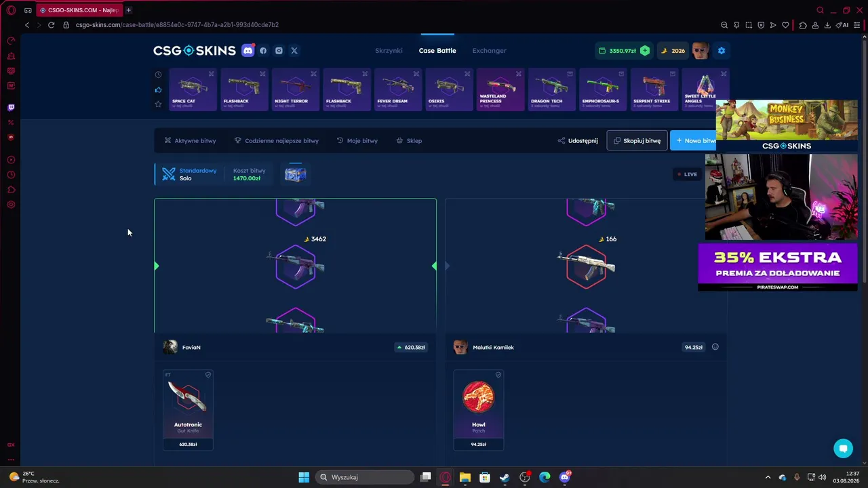Open the CSGO-Skins Facebook page
Viewport: 868px width, 488px height.
click(263, 50)
